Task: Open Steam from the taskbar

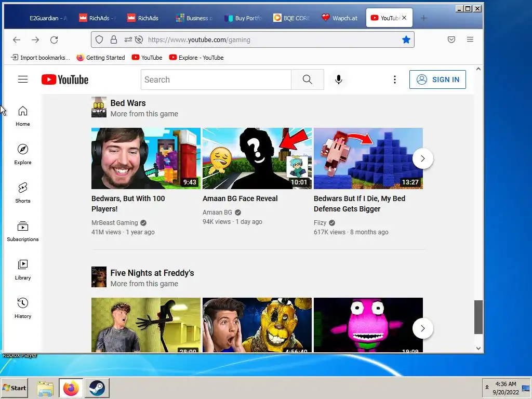Action: 97,388
